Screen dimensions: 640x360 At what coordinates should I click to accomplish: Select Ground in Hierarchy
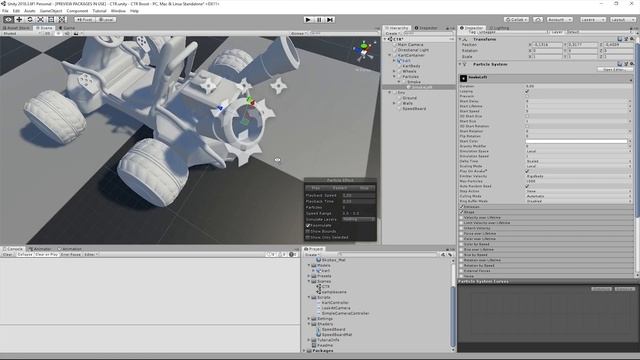coord(409,98)
